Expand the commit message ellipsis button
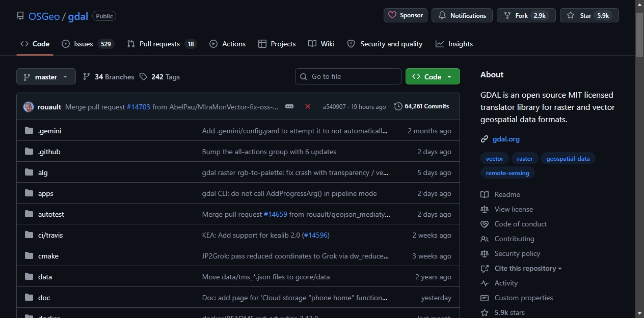 [x=289, y=106]
